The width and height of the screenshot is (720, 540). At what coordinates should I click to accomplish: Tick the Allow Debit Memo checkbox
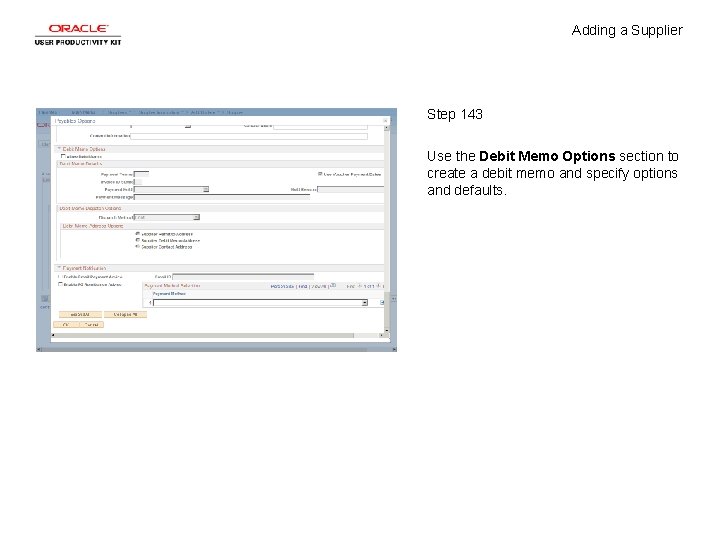coord(63,156)
